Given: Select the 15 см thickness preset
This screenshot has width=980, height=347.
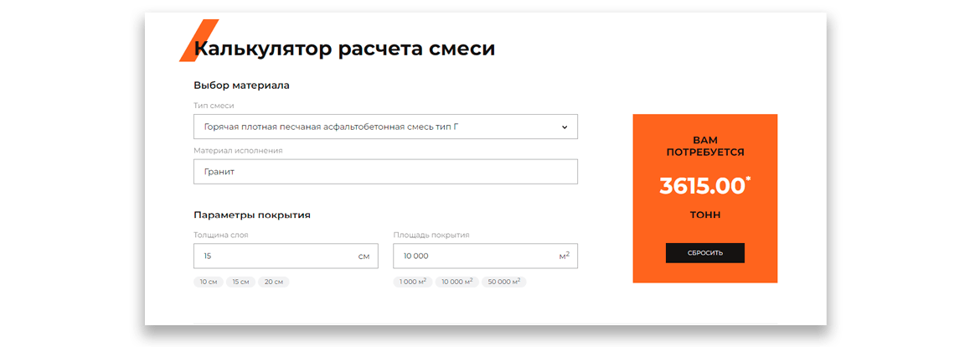Looking at the screenshot, I should (240, 282).
